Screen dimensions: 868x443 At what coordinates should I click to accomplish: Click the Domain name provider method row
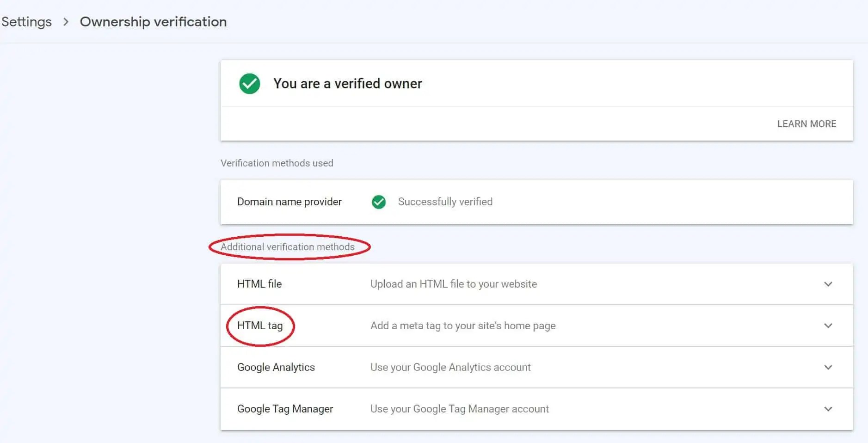[289, 202]
